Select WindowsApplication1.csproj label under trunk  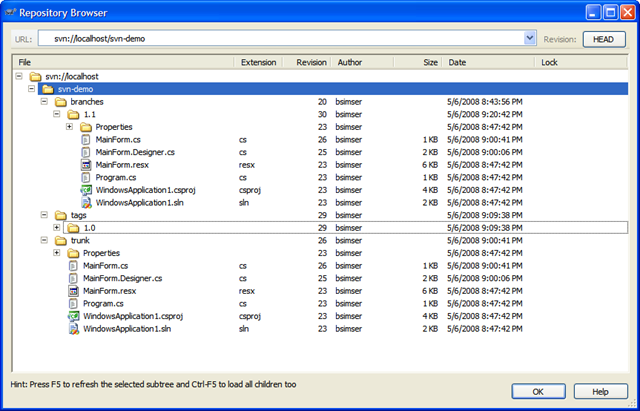[x=133, y=316]
